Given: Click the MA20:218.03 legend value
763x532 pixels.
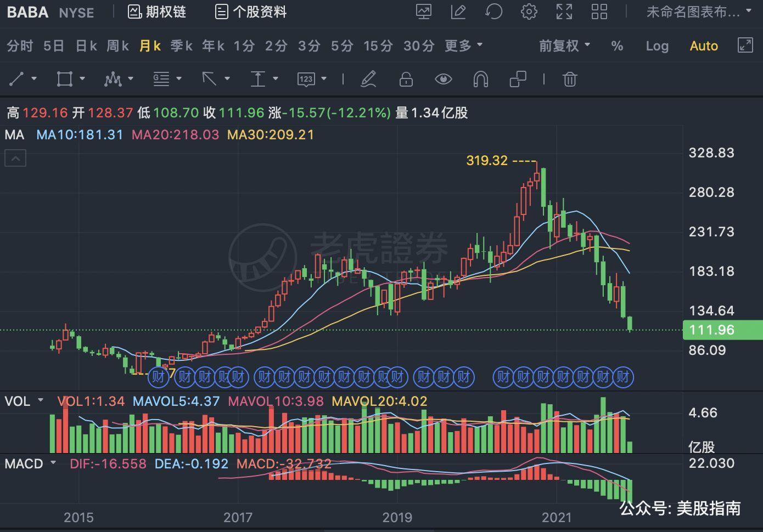Looking at the screenshot, I should 175,135.
